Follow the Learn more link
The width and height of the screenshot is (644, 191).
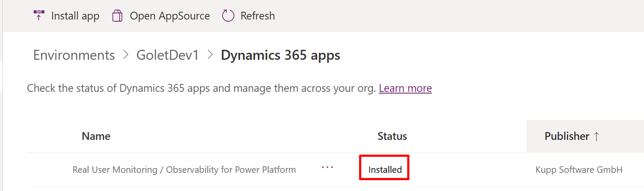tap(405, 88)
